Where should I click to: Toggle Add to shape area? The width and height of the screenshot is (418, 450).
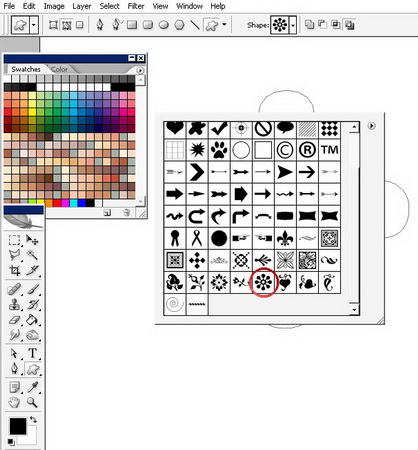[309, 25]
